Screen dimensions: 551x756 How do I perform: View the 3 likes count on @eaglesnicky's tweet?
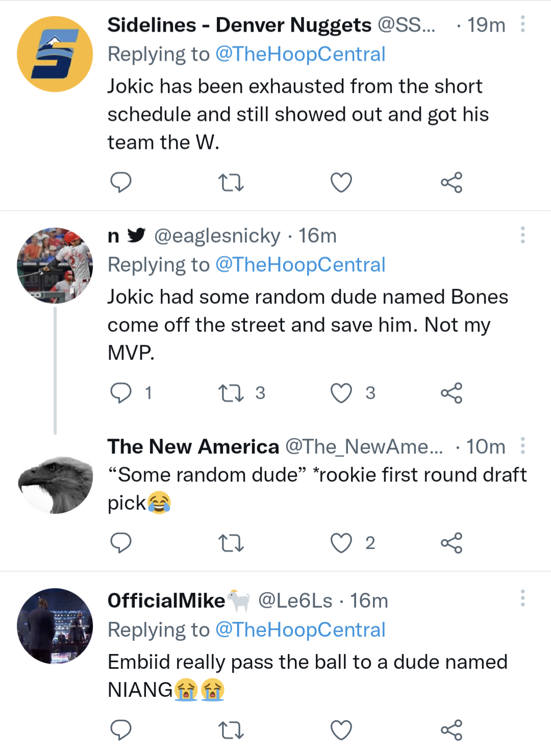[x=371, y=393]
